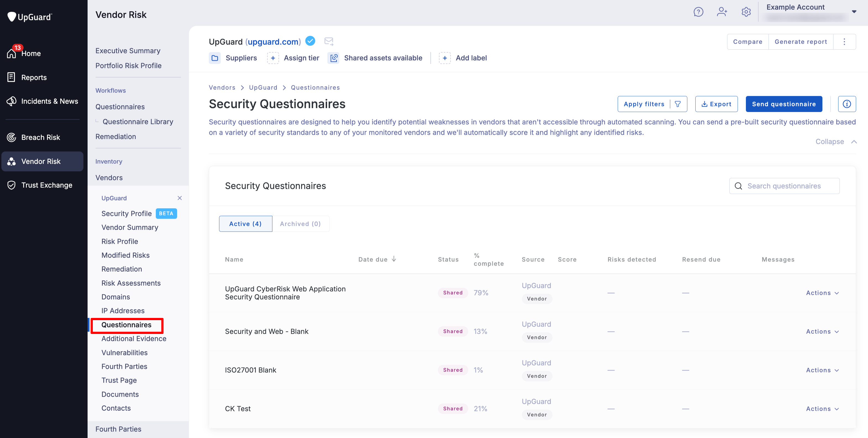Image resolution: width=868 pixels, height=438 pixels.
Task: Click the magnifier icon in search box
Action: coord(738,186)
